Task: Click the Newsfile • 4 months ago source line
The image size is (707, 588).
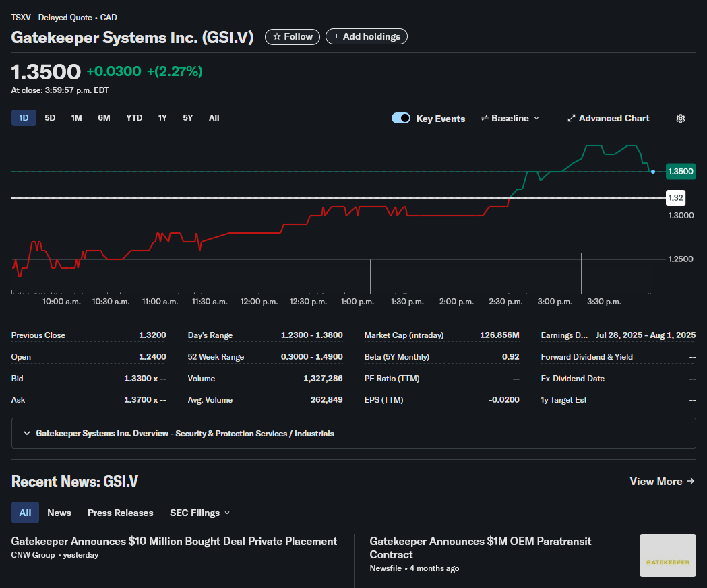Action: [414, 568]
